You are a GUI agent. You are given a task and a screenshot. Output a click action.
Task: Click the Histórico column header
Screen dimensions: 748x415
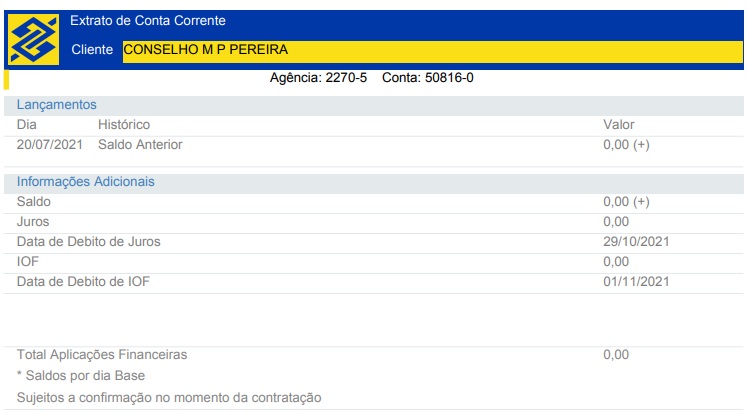pos(124,125)
